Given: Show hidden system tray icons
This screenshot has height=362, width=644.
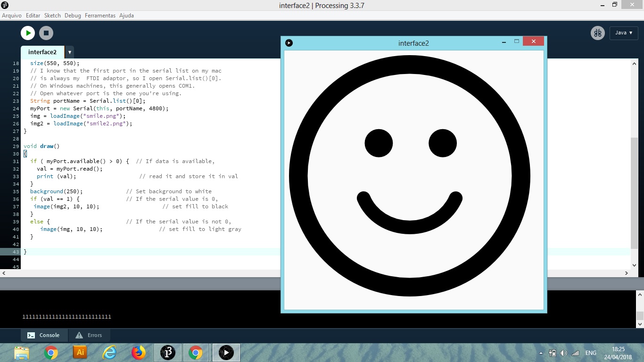Looking at the screenshot, I should pyautogui.click(x=541, y=353).
